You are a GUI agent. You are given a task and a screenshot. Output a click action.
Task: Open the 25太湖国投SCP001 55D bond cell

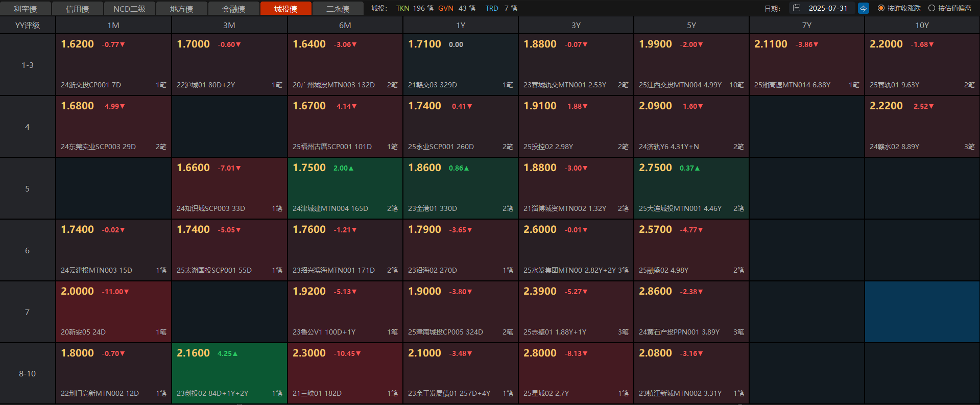229,250
